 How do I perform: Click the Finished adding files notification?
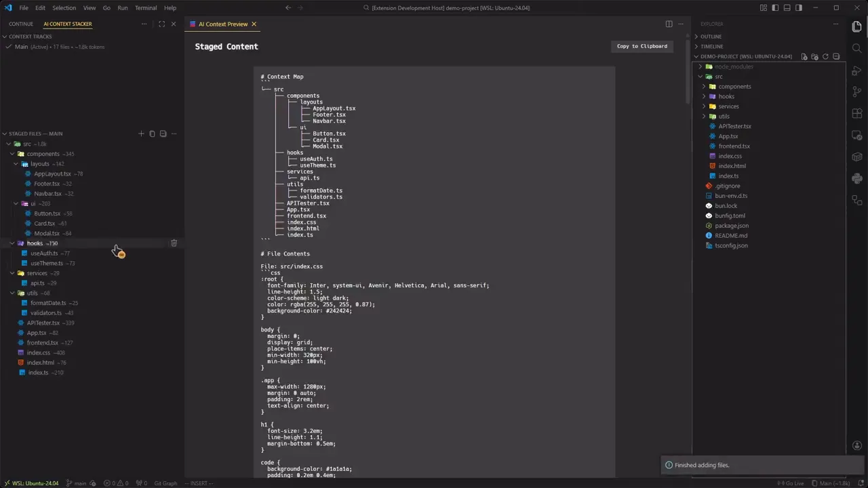coord(761,465)
